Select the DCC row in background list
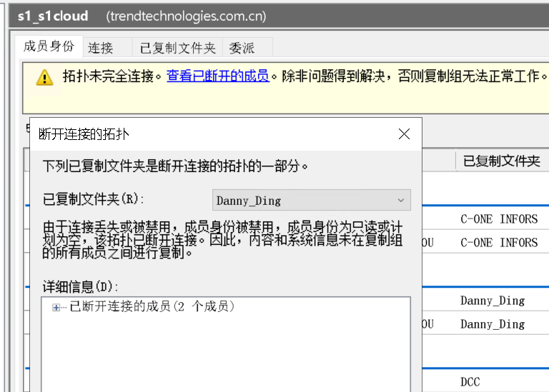The height and width of the screenshot is (392, 549). click(x=470, y=382)
